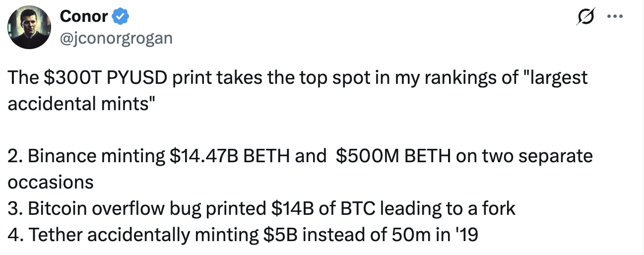Click "Tether accidentally minting" text

144,234
